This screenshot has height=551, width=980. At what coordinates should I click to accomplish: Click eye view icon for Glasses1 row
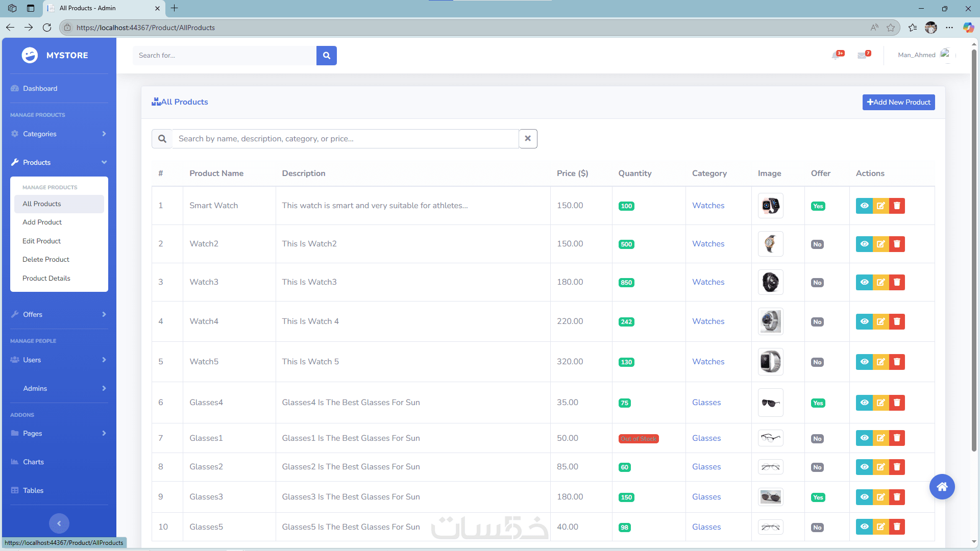coord(864,438)
